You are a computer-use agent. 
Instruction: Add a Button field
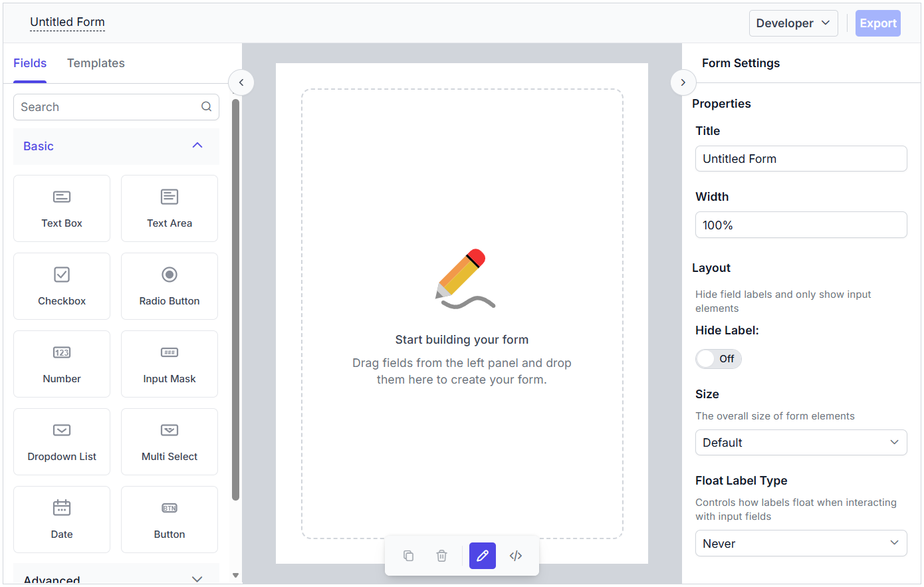[170, 519]
